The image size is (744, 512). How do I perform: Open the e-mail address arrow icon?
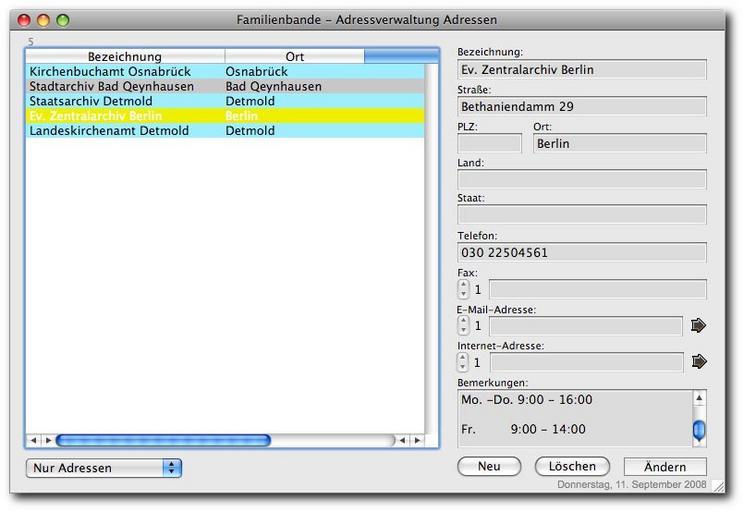698,326
